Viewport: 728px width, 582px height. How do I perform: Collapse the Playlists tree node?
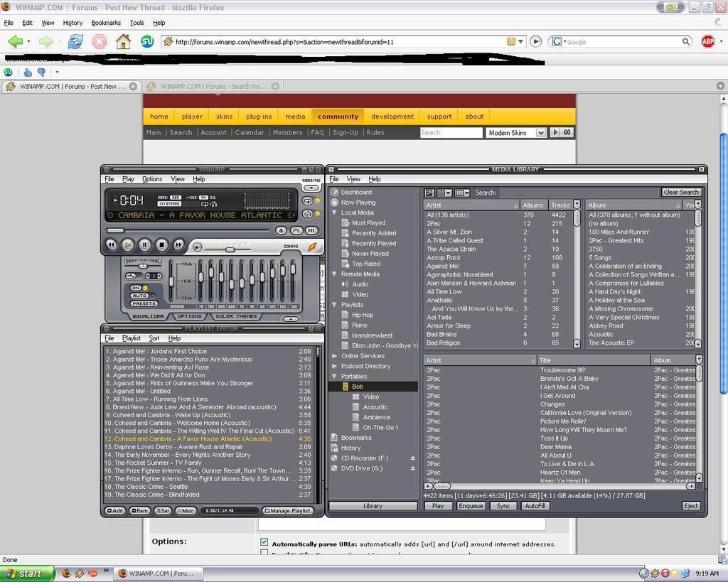(x=334, y=304)
